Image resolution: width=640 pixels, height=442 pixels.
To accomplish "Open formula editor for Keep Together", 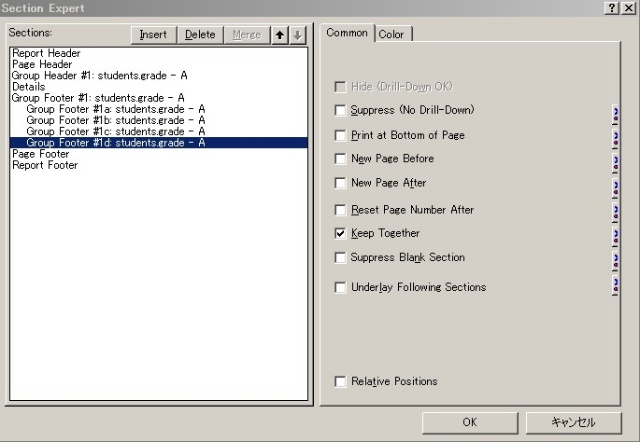I will (x=615, y=237).
